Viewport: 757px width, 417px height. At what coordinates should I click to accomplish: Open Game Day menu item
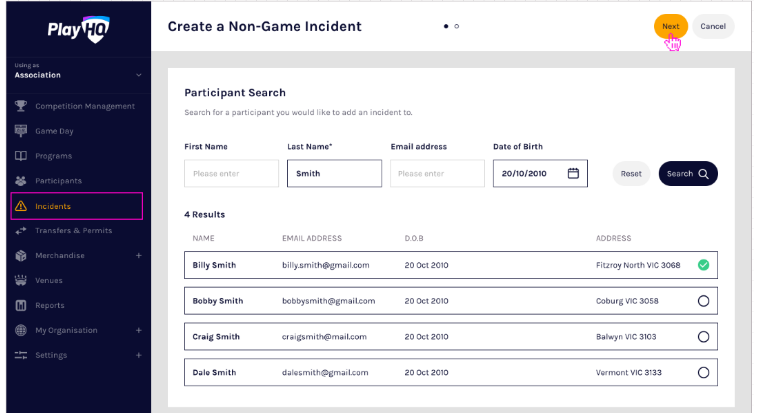coord(54,131)
